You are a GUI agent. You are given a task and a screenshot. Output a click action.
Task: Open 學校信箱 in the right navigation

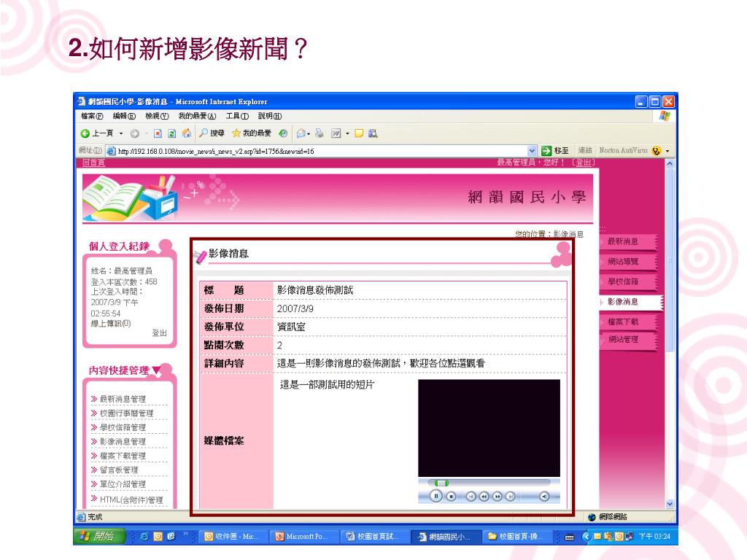(x=627, y=281)
